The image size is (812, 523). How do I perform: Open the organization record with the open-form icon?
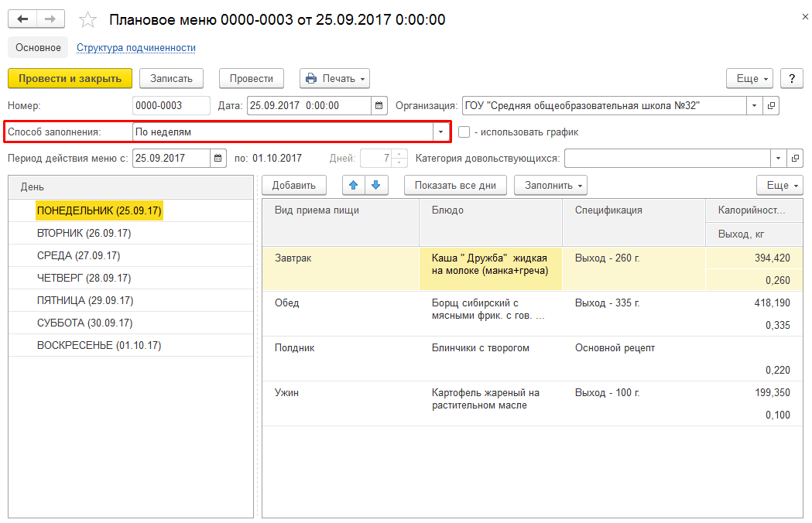771,106
